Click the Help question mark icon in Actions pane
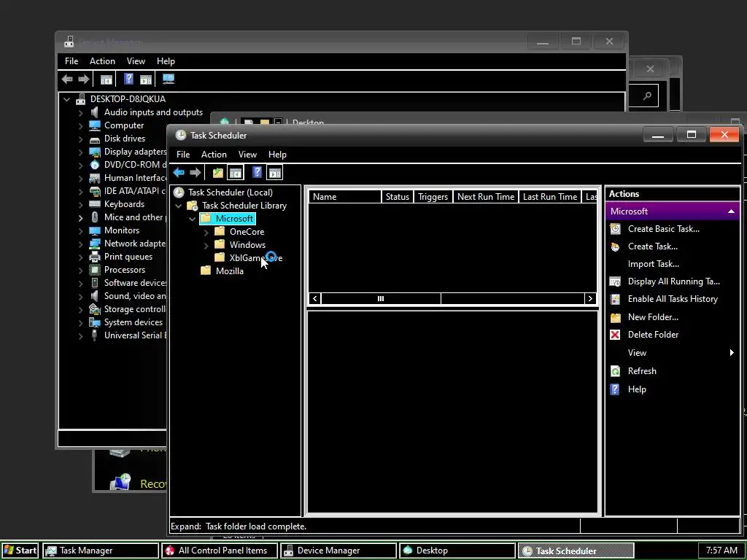This screenshot has width=747, height=560. tap(615, 389)
